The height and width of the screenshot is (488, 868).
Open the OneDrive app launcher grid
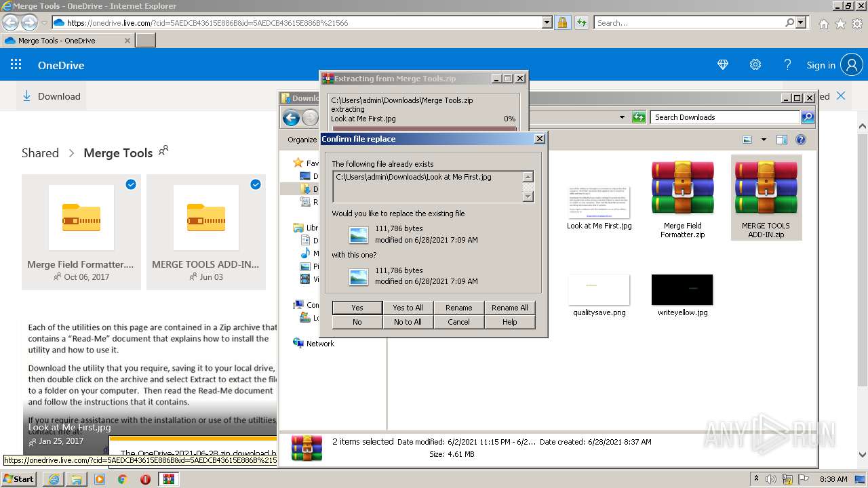click(x=16, y=65)
